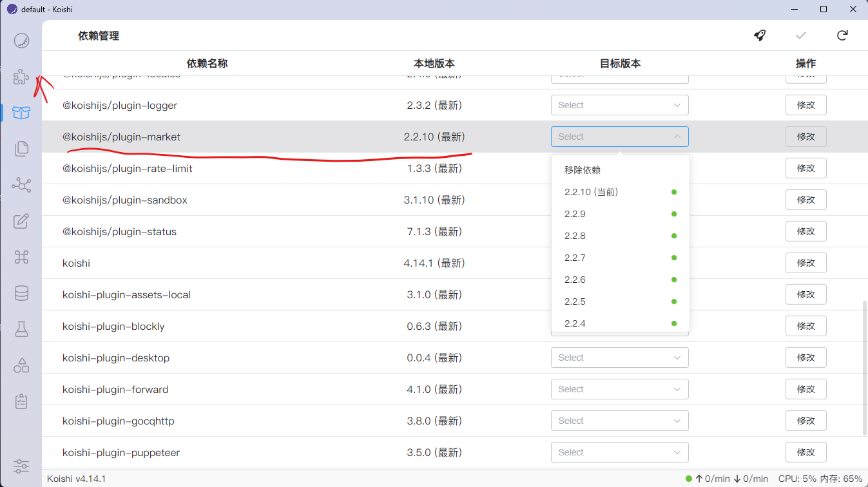Click the refresh icon in header
This screenshot has height=487, width=868.
(x=842, y=35)
